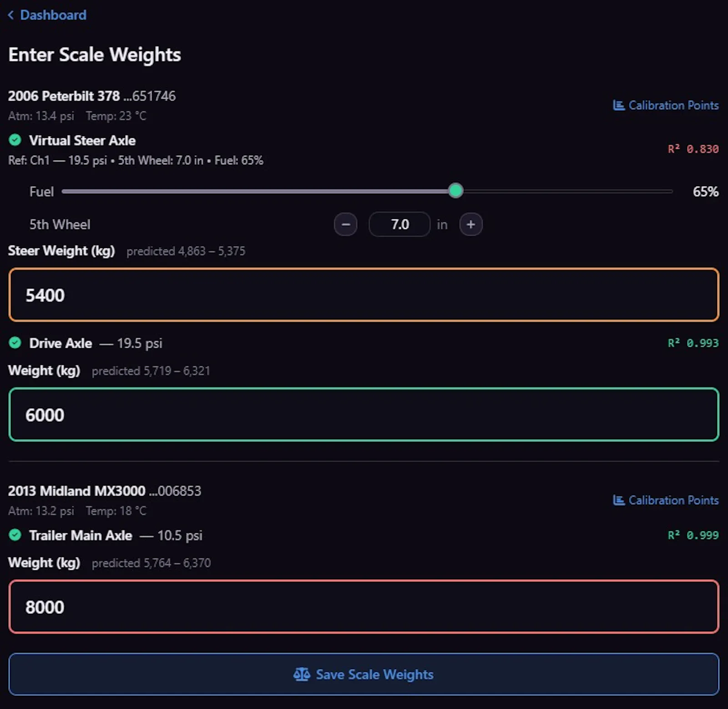
Task: Go back to Dashboard
Action: [47, 15]
